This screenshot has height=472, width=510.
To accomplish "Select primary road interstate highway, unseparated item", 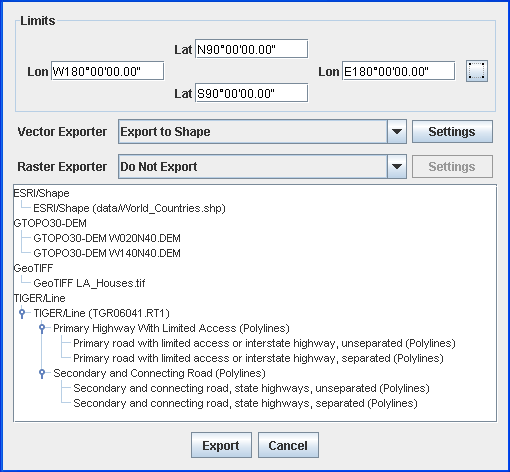I will pos(264,343).
